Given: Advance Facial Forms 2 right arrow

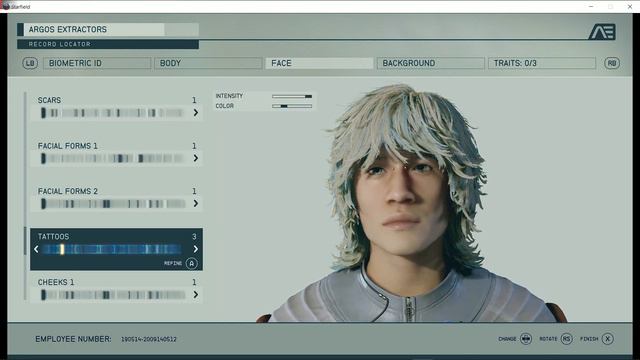Looking at the screenshot, I should (x=196, y=203).
